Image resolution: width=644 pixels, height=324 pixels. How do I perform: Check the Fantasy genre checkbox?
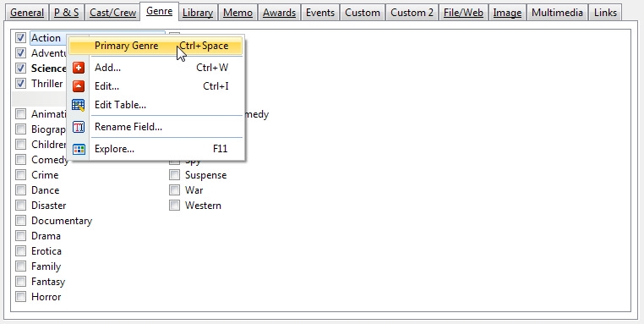click(x=20, y=281)
